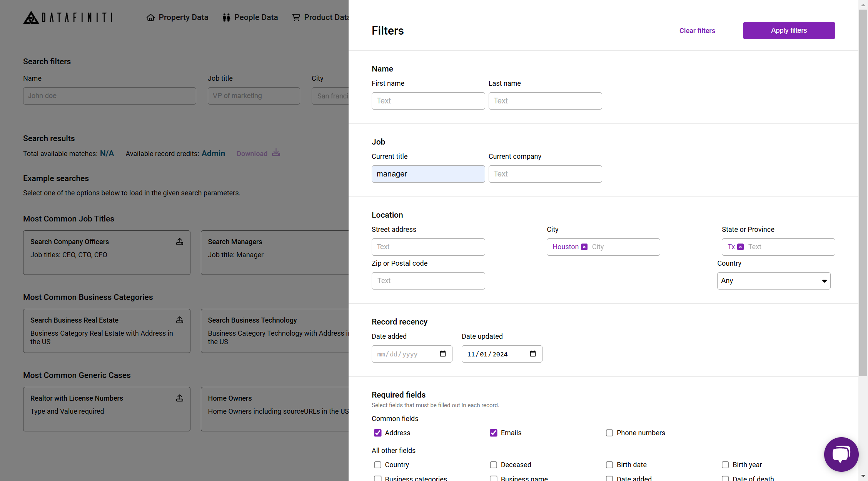Click the Property Data house icon
The image size is (868, 481).
pyautogui.click(x=150, y=17)
